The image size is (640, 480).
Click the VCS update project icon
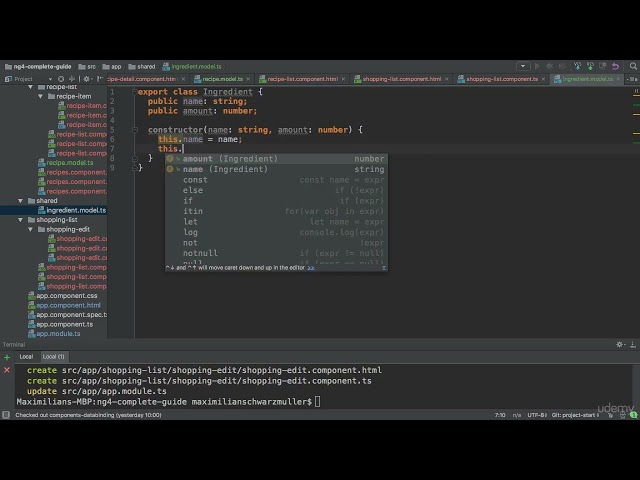[577, 66]
